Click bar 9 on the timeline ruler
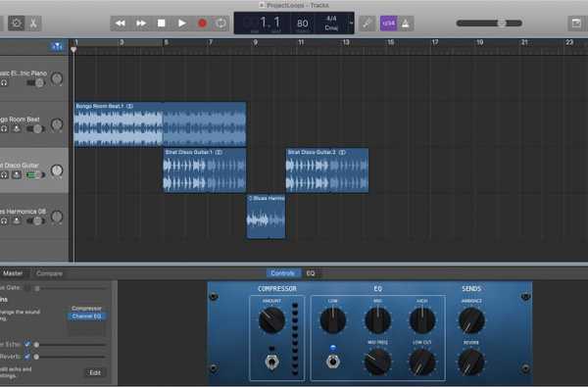This screenshot has width=588, height=387. tap(256, 42)
